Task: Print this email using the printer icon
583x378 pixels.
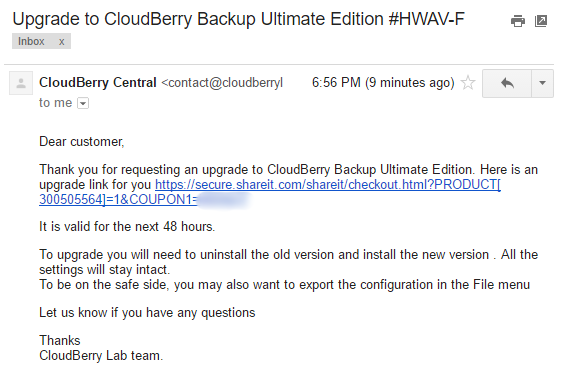Action: [518, 21]
